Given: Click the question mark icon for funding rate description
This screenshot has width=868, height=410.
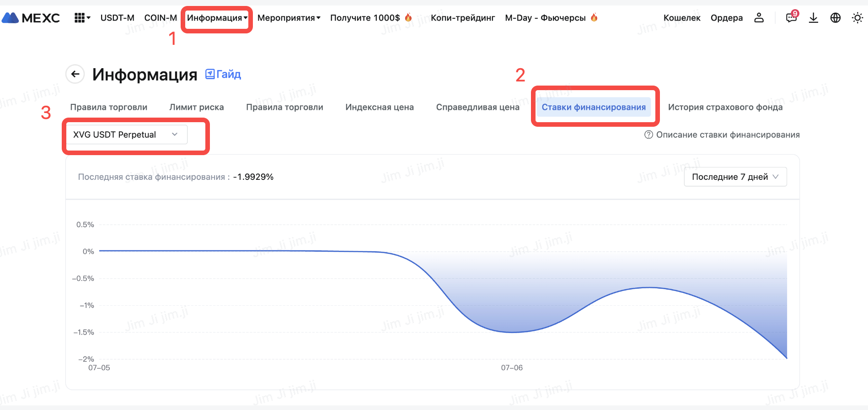Looking at the screenshot, I should [x=648, y=135].
